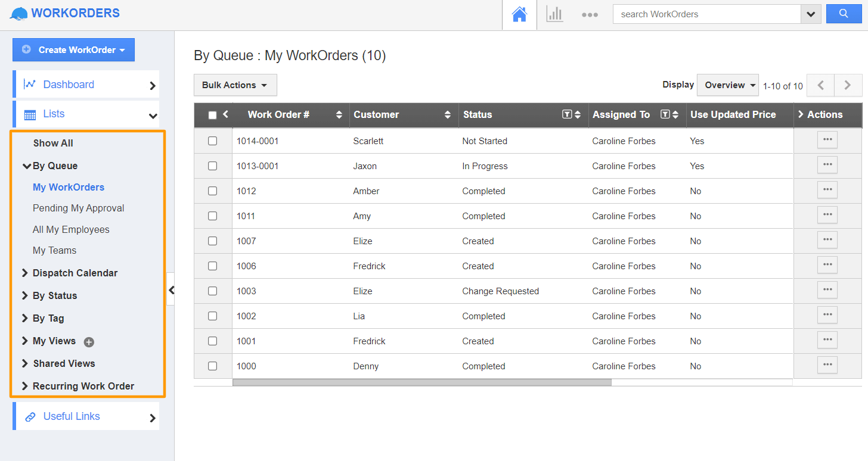Open the Display Overview dropdown
The height and width of the screenshot is (461, 868).
point(728,85)
